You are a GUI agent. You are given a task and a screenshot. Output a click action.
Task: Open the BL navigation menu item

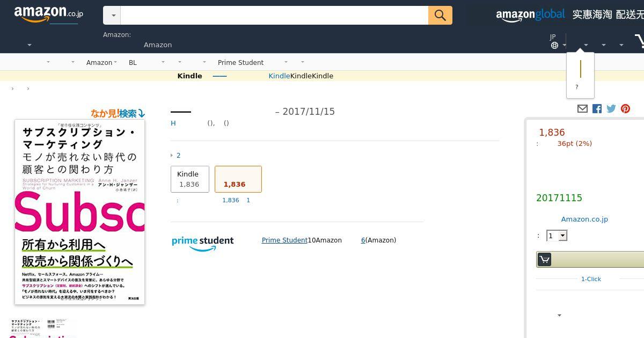[x=133, y=63]
